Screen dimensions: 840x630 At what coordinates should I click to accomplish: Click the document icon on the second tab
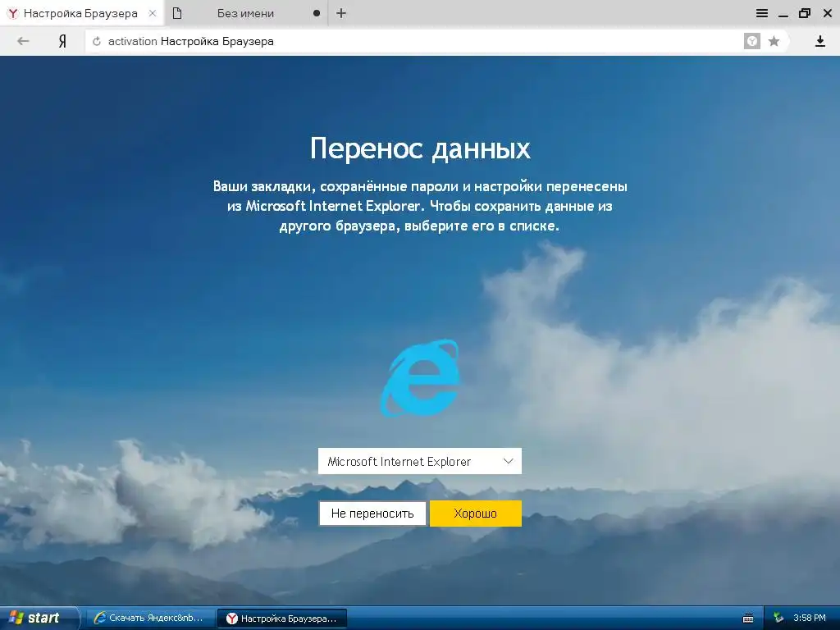(177, 13)
